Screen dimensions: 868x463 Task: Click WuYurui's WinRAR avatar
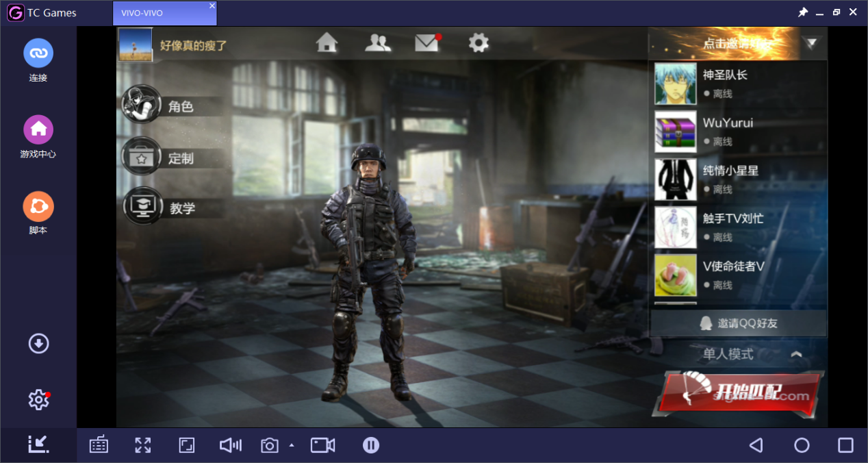[676, 132]
